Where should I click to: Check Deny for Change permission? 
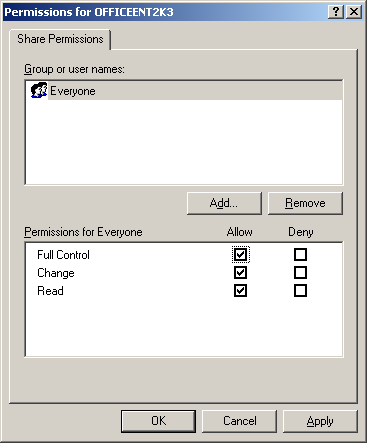(x=300, y=273)
